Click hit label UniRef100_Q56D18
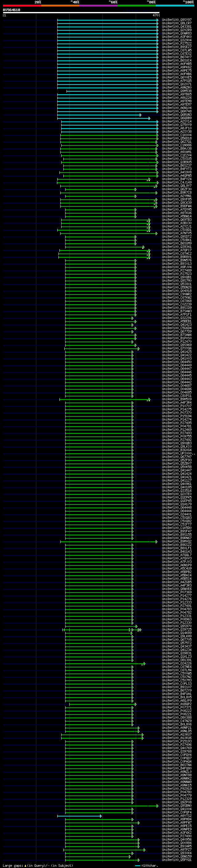Screen dimensions: 197x868 pos(177,139)
